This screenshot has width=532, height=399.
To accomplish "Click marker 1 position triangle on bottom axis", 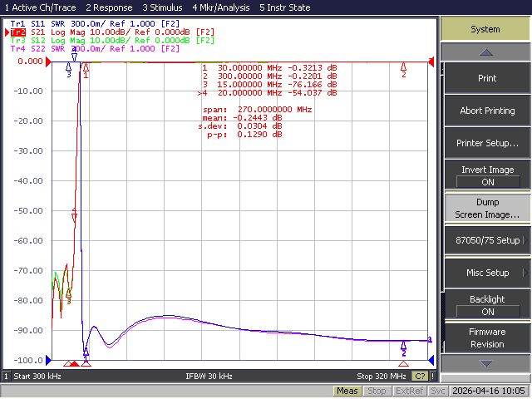I will tap(86, 364).
